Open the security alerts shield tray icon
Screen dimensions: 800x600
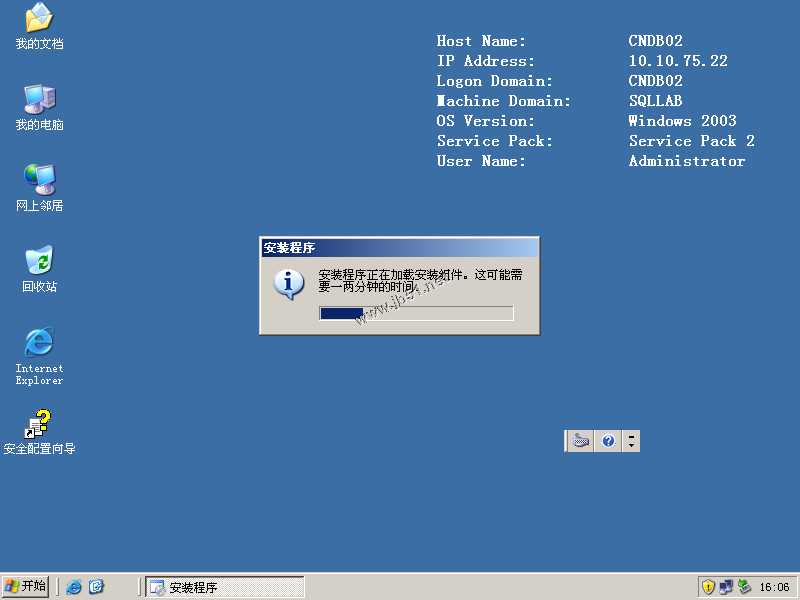click(x=709, y=586)
